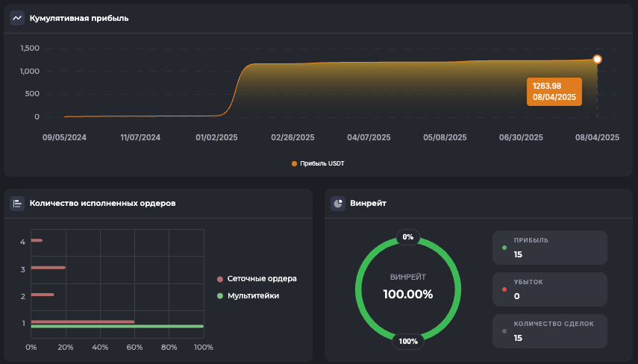The height and width of the screenshot is (364, 638).
Task: Select the red bar in row 4
Action: [37, 240]
